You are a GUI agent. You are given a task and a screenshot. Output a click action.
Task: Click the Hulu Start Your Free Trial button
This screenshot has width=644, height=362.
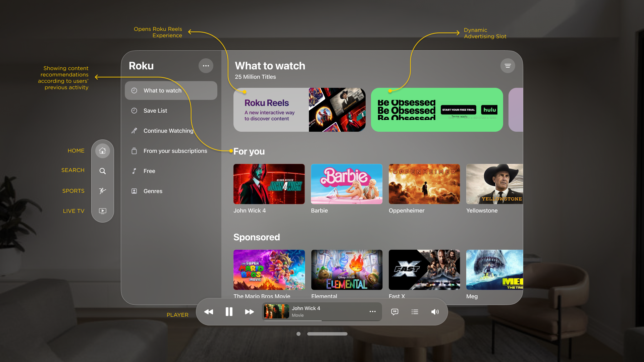click(x=458, y=110)
